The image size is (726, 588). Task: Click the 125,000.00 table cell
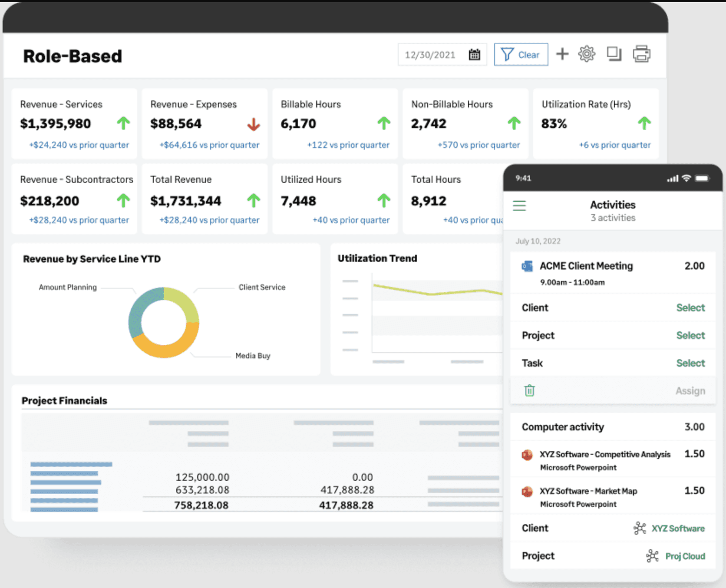(x=202, y=477)
